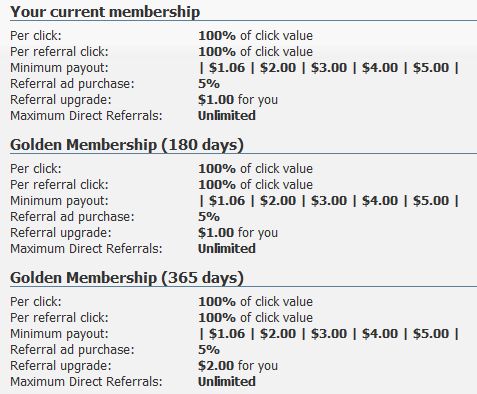Click 'Unlimited' under current membership

[x=227, y=116]
